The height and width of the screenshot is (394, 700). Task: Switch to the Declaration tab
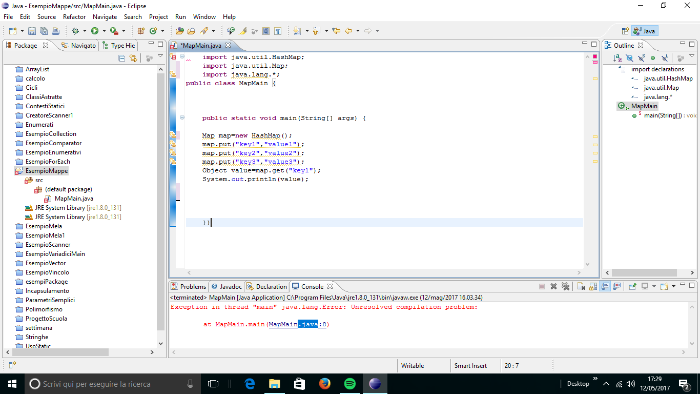tap(267, 286)
